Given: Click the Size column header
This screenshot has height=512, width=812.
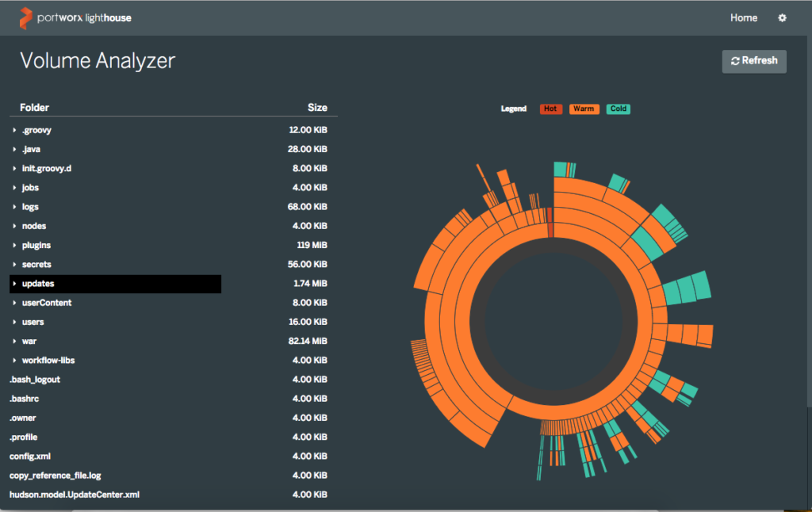Looking at the screenshot, I should (x=317, y=108).
